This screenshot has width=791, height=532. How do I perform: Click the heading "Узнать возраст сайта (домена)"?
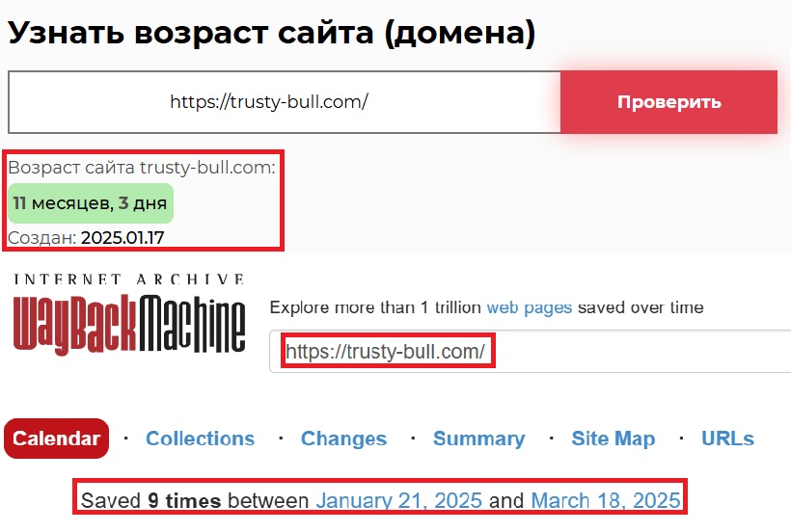coord(271,33)
